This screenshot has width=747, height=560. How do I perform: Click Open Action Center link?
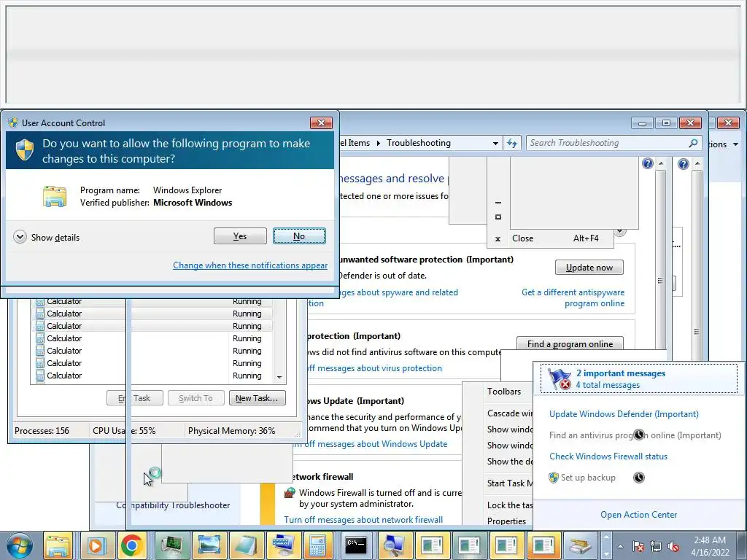pyautogui.click(x=638, y=515)
